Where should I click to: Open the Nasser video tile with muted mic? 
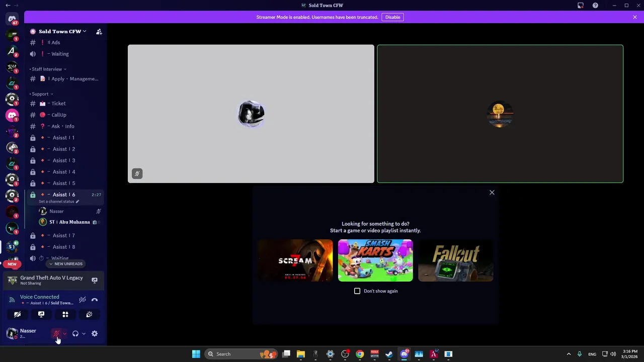click(x=251, y=114)
